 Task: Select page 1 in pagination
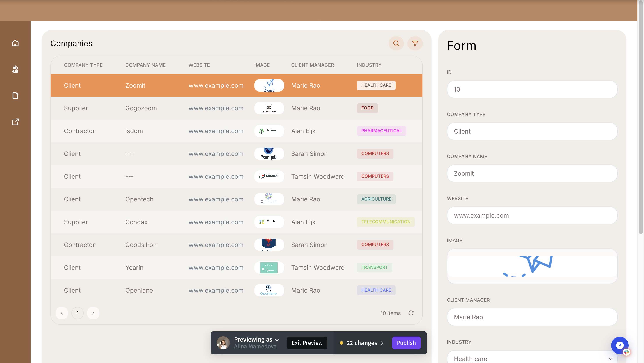tap(78, 313)
